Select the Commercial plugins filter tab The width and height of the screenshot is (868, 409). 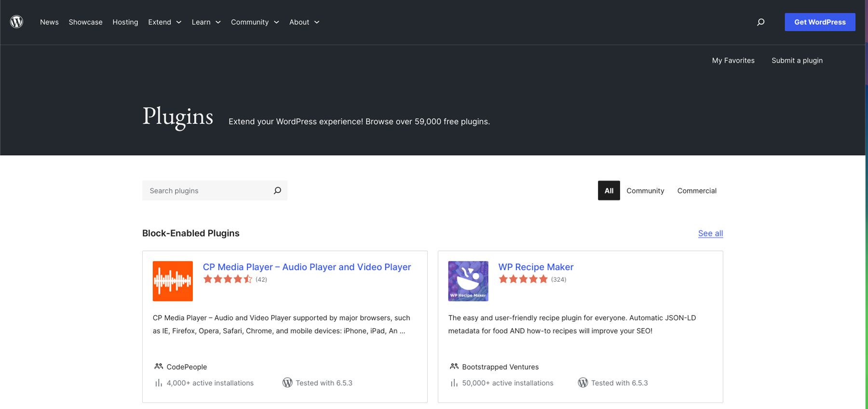pyautogui.click(x=697, y=191)
